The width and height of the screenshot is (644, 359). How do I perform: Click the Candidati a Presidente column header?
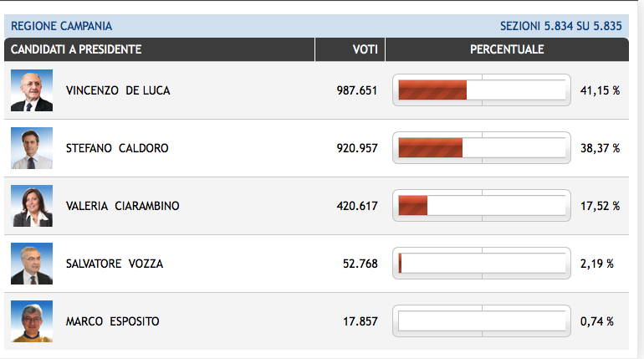click(76, 49)
